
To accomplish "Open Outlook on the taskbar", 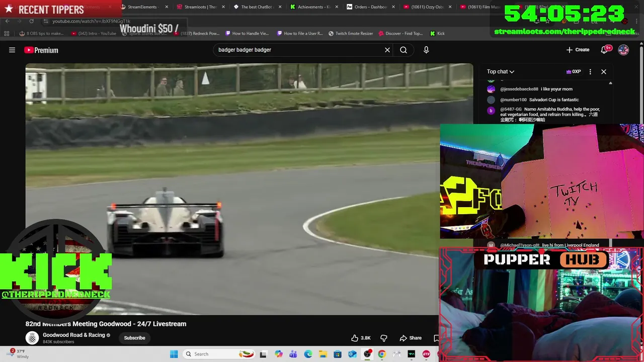I will point(352,354).
